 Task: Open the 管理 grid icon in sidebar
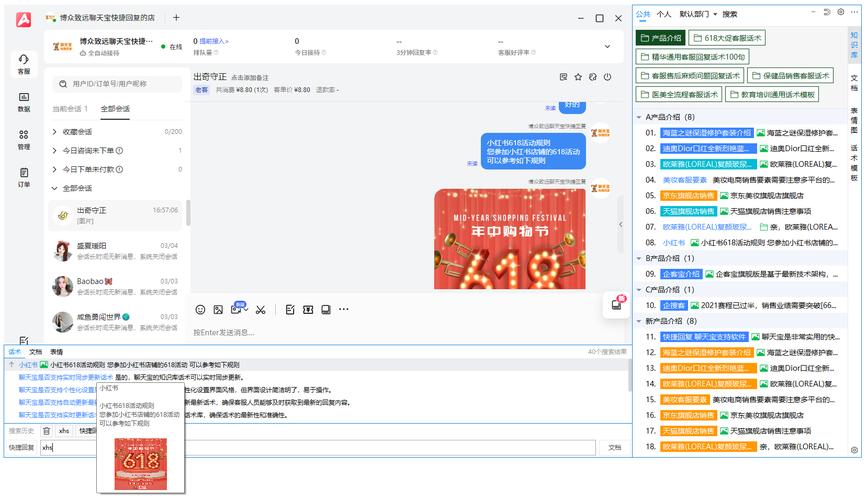pos(24,139)
